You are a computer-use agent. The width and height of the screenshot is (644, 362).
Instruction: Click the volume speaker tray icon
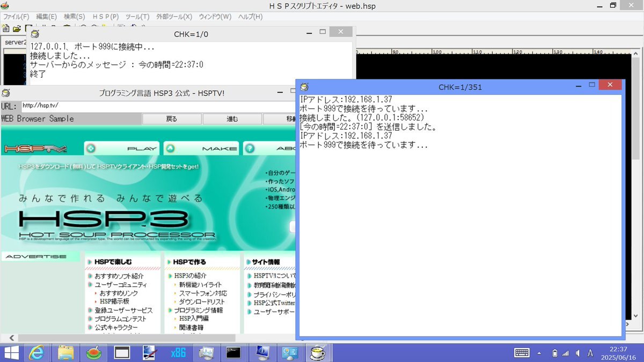point(577,353)
